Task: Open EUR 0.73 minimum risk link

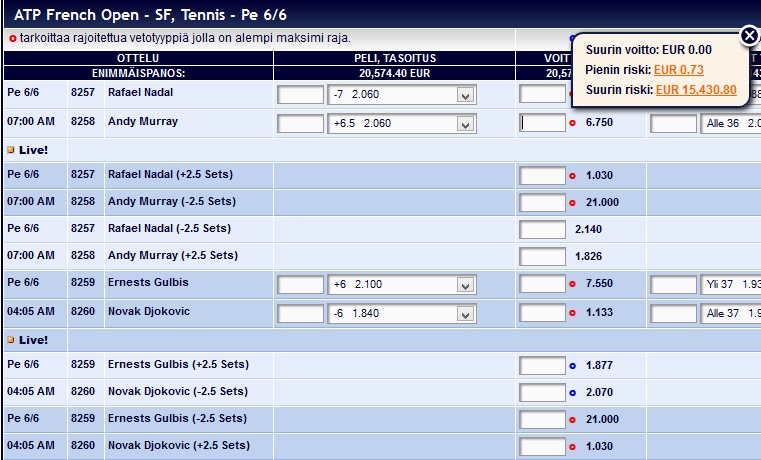Action: (678, 70)
